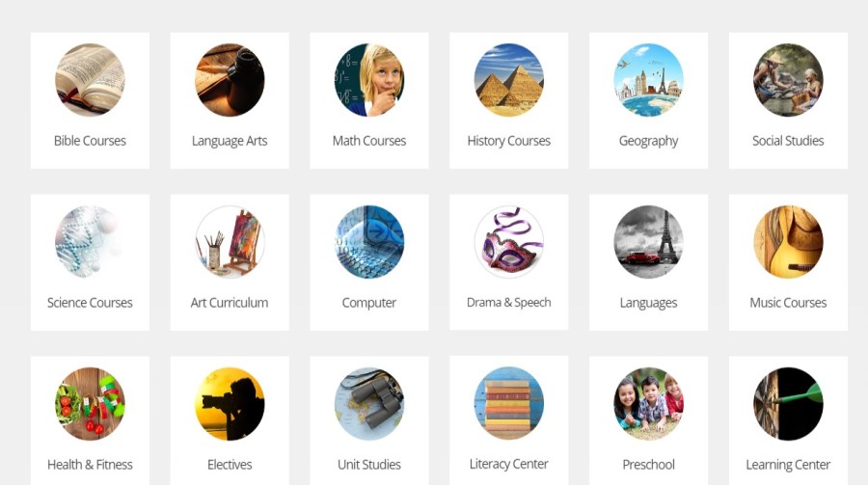
Task: Click the Language Arts inkwell image
Action: point(230,80)
